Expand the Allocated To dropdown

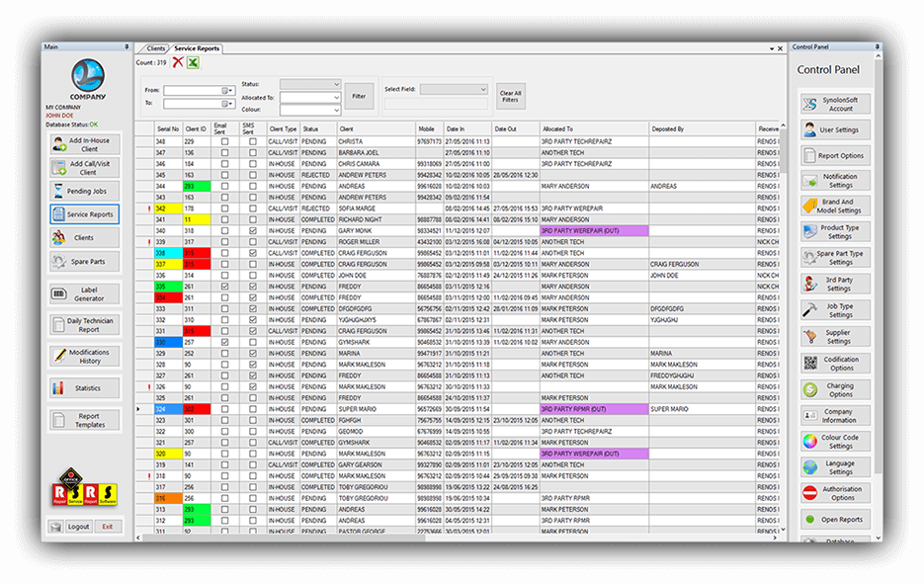(309, 96)
